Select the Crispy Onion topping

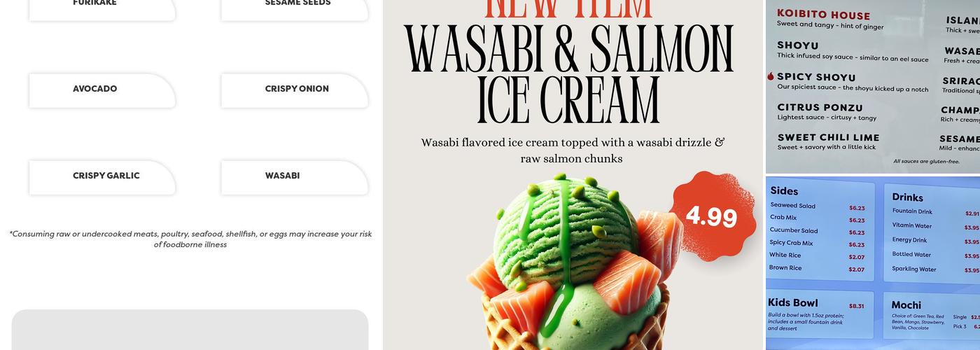coord(295,90)
